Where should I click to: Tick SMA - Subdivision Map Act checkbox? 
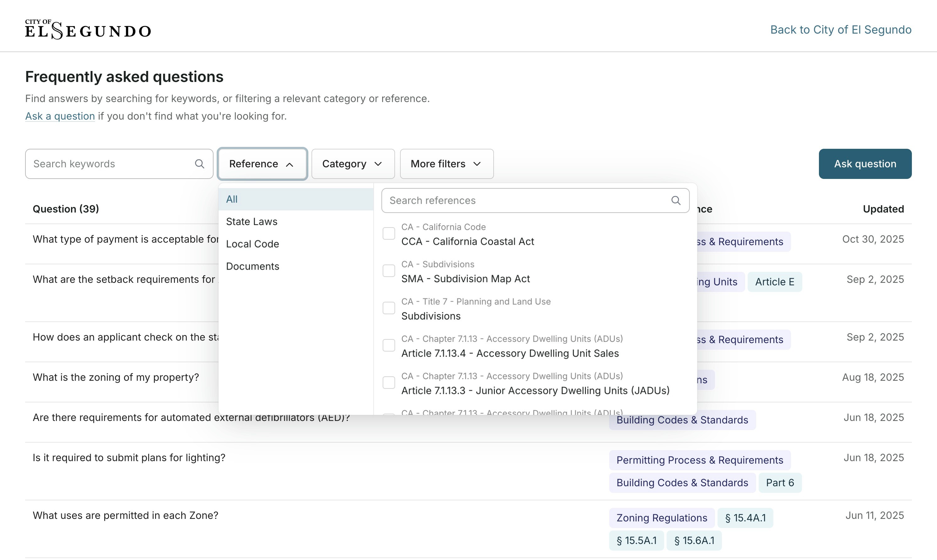pos(389,271)
